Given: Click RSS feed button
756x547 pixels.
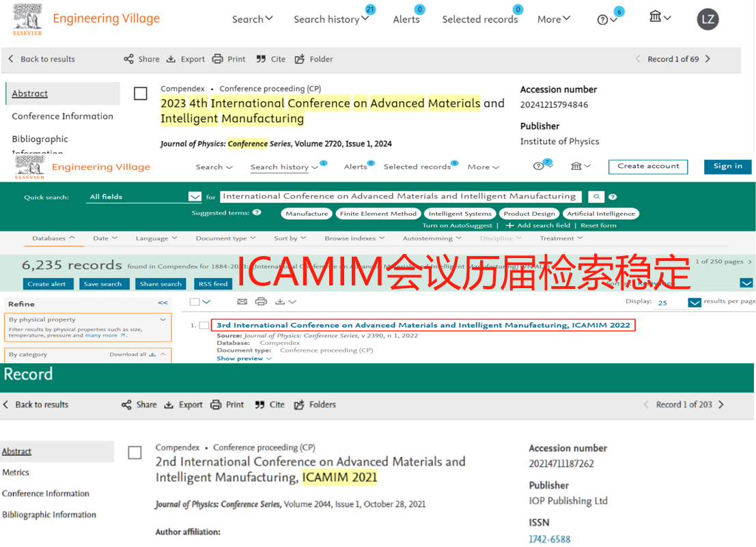Looking at the screenshot, I should (x=213, y=284).
